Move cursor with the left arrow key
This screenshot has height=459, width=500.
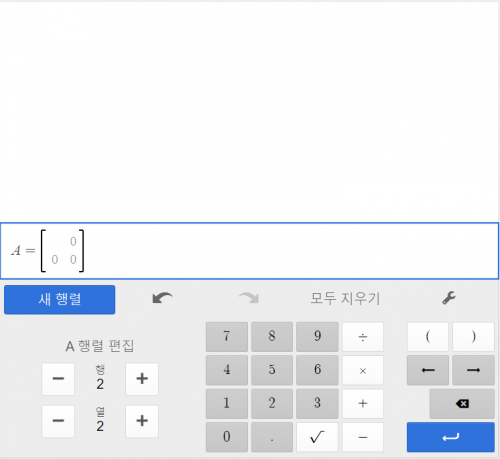tap(428, 370)
